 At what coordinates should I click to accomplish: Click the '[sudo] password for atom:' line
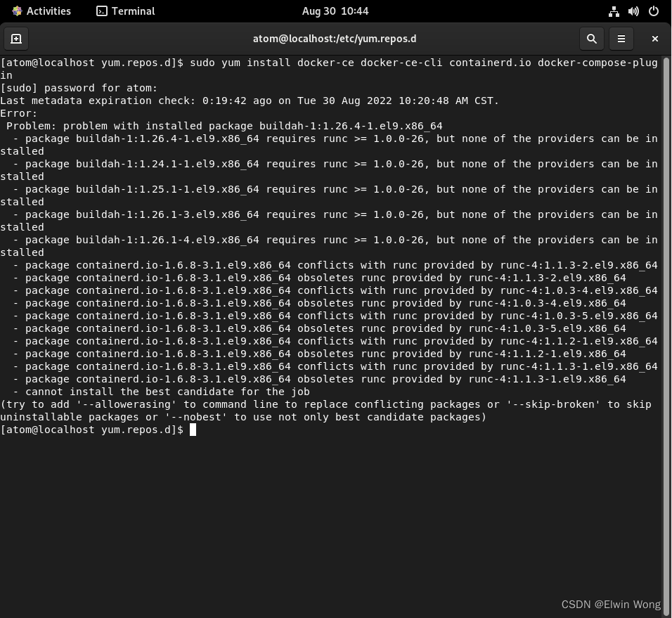point(79,88)
